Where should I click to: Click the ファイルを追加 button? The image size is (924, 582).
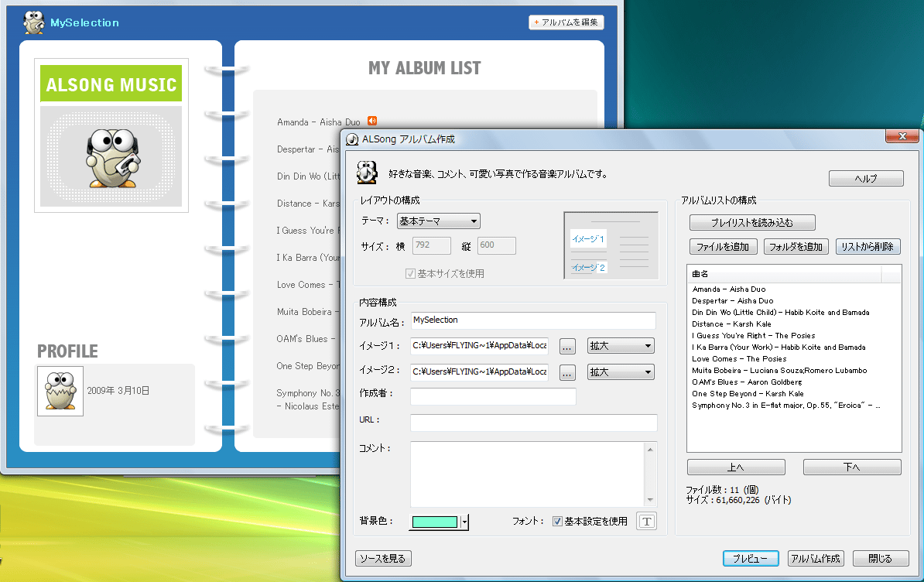click(x=723, y=247)
